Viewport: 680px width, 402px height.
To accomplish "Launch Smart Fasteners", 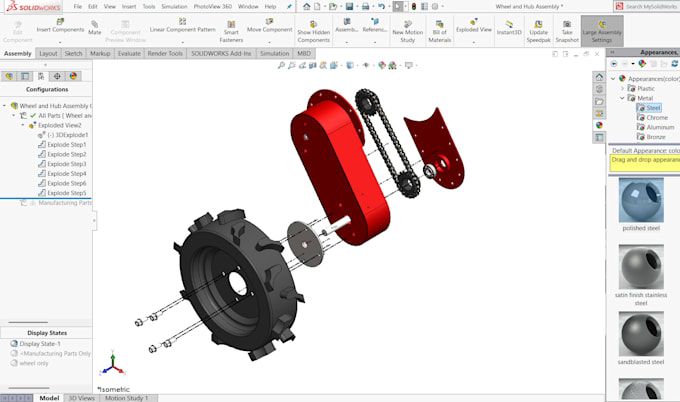I will [x=231, y=32].
